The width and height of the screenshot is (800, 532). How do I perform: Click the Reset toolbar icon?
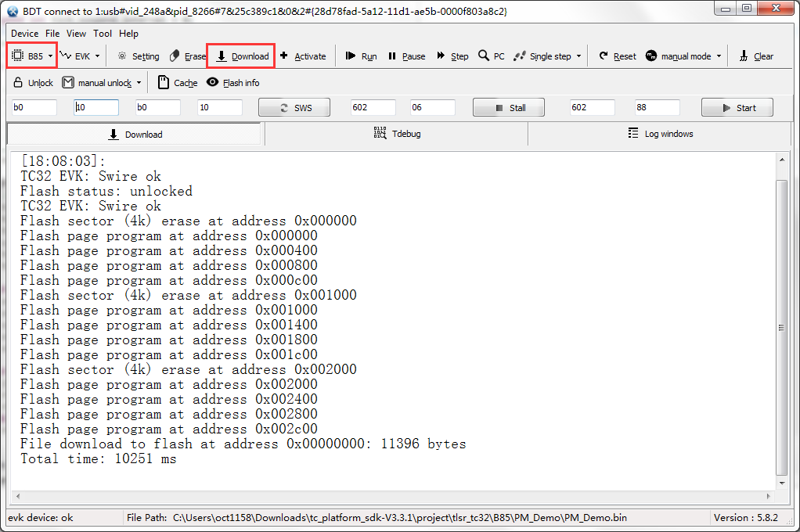pyautogui.click(x=604, y=56)
